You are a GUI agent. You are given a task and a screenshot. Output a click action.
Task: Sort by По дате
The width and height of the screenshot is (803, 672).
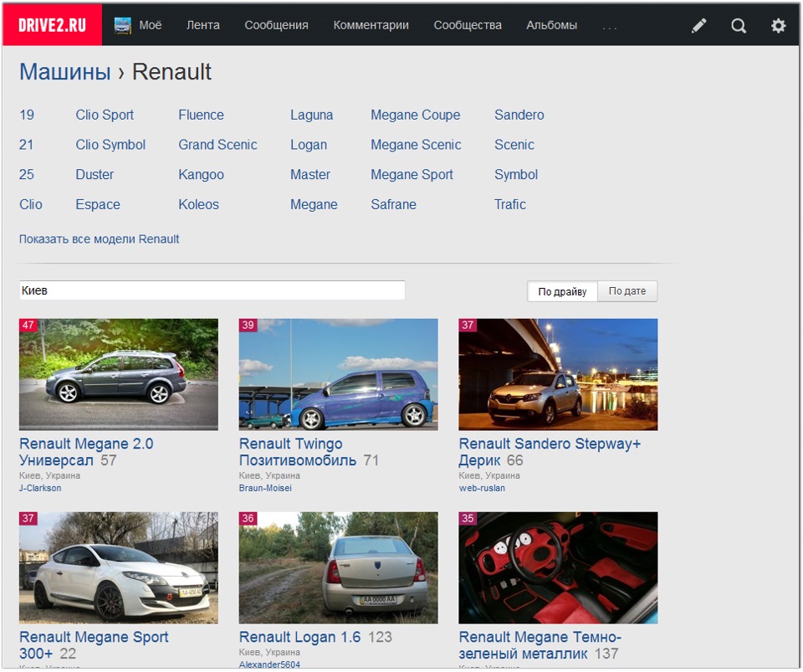tap(627, 291)
